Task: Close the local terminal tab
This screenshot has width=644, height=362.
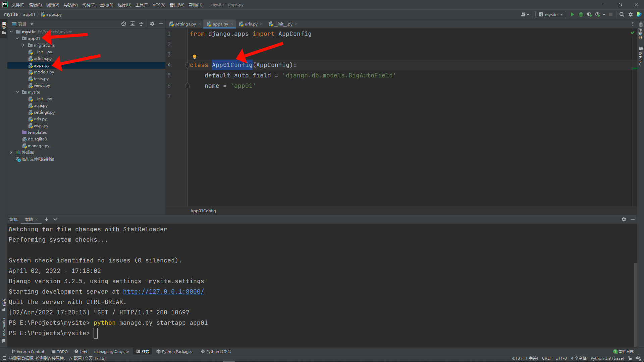Action: pyautogui.click(x=37, y=220)
